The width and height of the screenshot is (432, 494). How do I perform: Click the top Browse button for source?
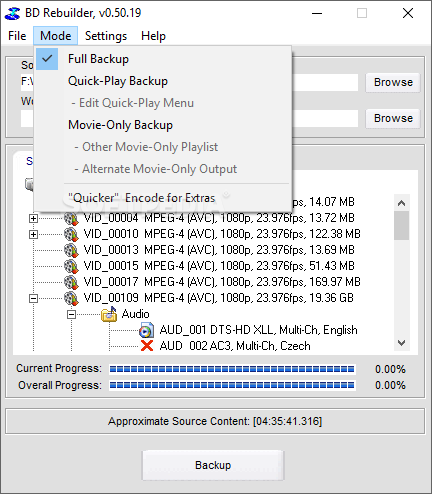(x=393, y=82)
